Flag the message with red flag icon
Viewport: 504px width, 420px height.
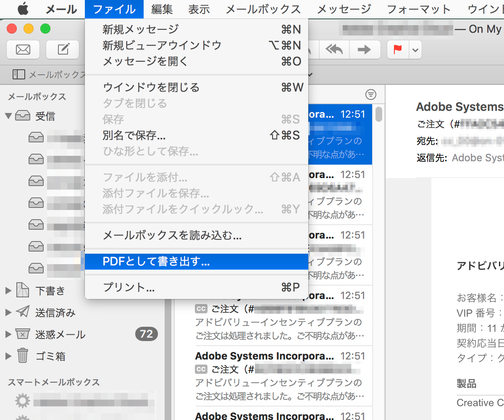(397, 50)
